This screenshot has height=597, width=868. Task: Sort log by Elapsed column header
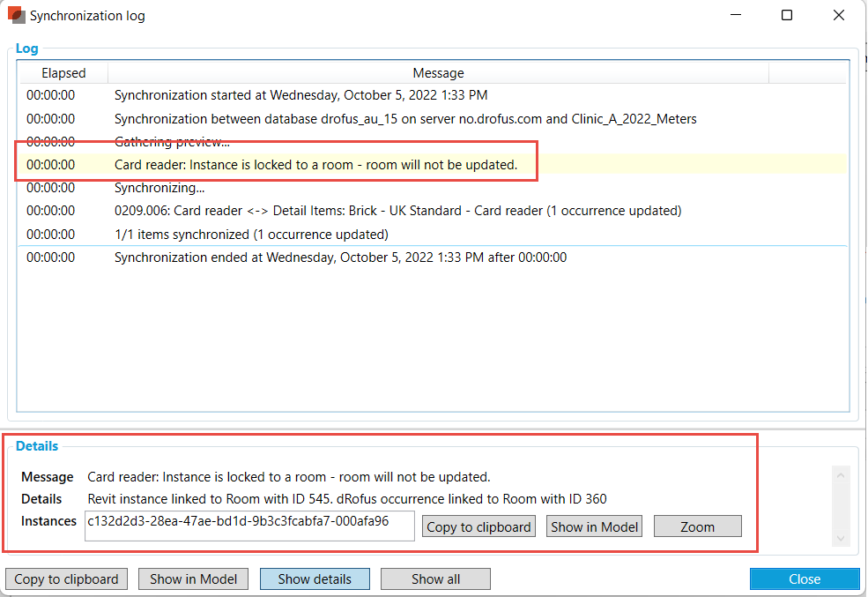63,73
